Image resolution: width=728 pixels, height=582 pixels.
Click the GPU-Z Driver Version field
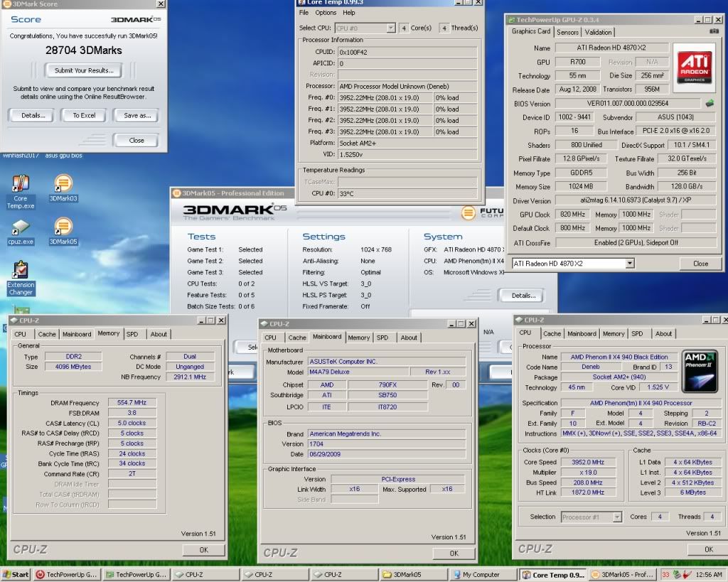636,200
